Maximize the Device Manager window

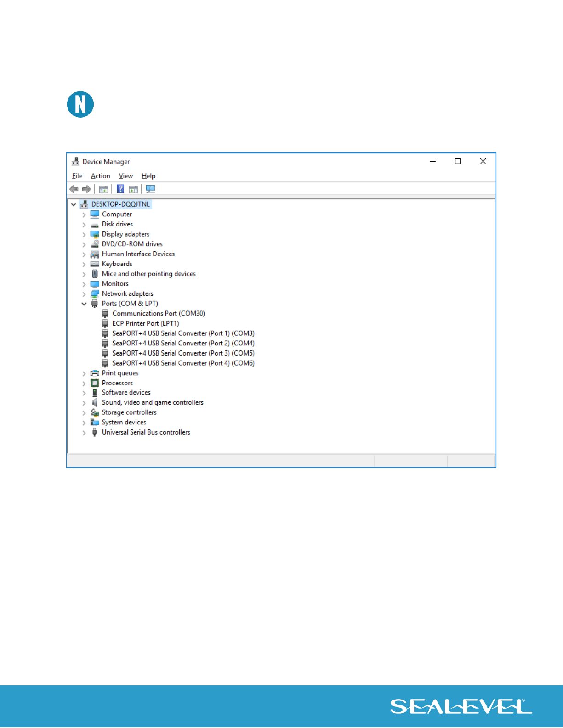point(458,161)
